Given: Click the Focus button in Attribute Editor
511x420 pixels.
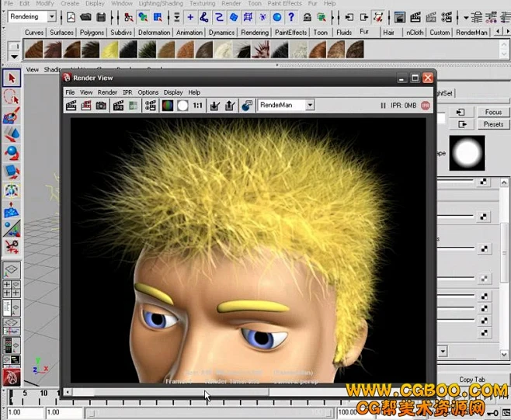Looking at the screenshot, I should click(x=493, y=112).
